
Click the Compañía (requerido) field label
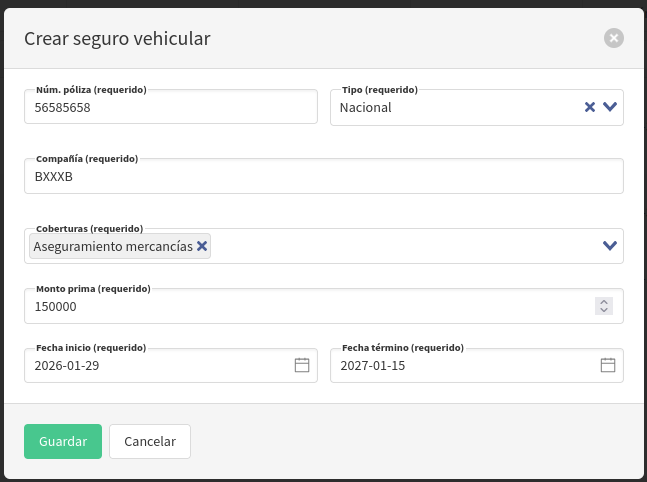point(87,159)
